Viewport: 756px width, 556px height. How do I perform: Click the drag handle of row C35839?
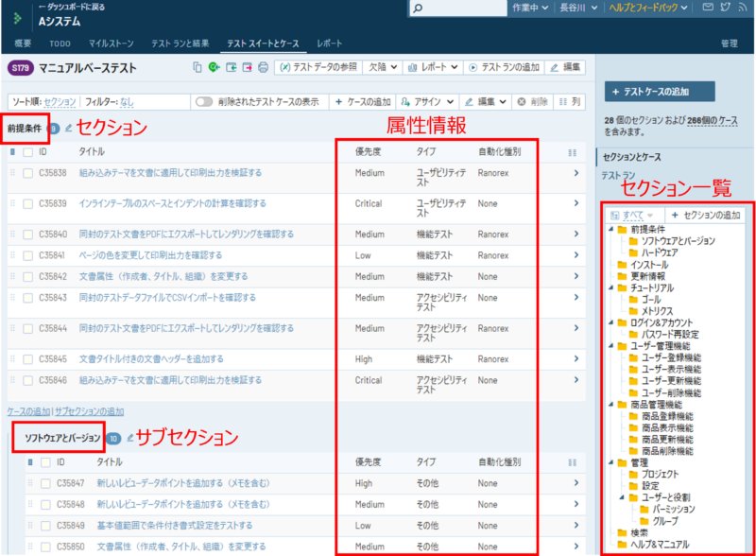click(12, 203)
